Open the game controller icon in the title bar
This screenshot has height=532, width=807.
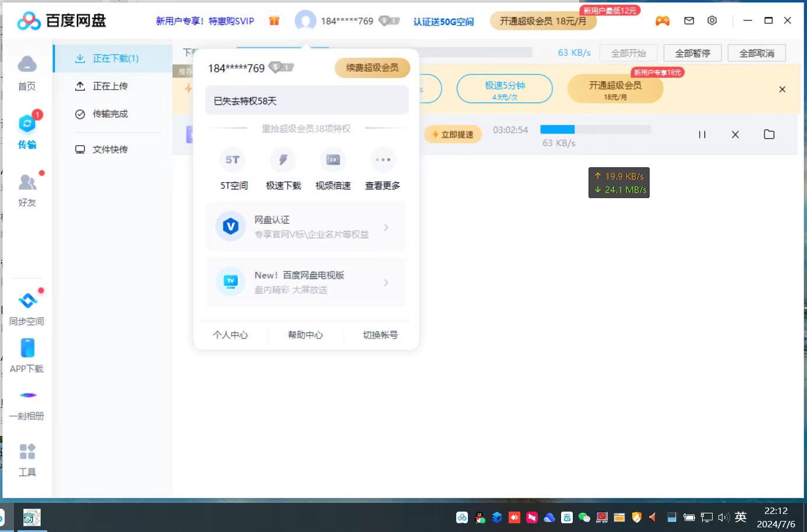[662, 21]
